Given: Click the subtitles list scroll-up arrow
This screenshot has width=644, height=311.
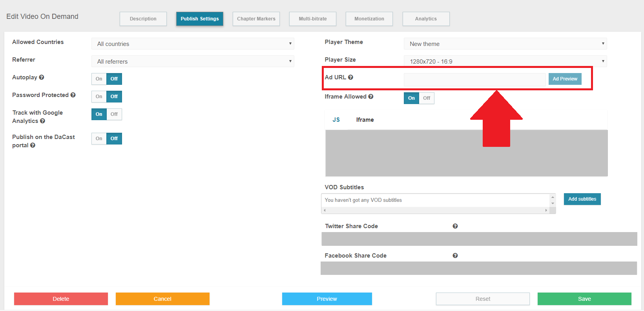Looking at the screenshot, I should (553, 197).
